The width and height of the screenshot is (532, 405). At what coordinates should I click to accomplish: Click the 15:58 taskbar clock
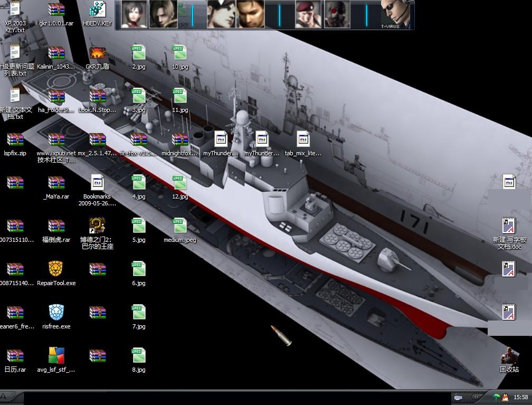(520, 397)
